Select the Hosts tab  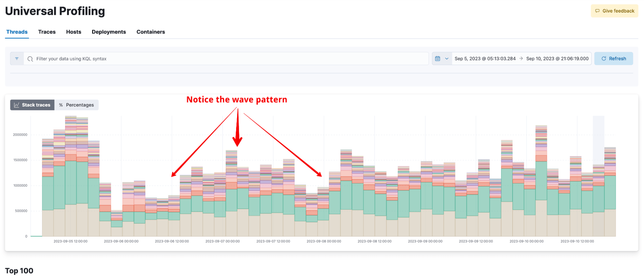point(73,32)
